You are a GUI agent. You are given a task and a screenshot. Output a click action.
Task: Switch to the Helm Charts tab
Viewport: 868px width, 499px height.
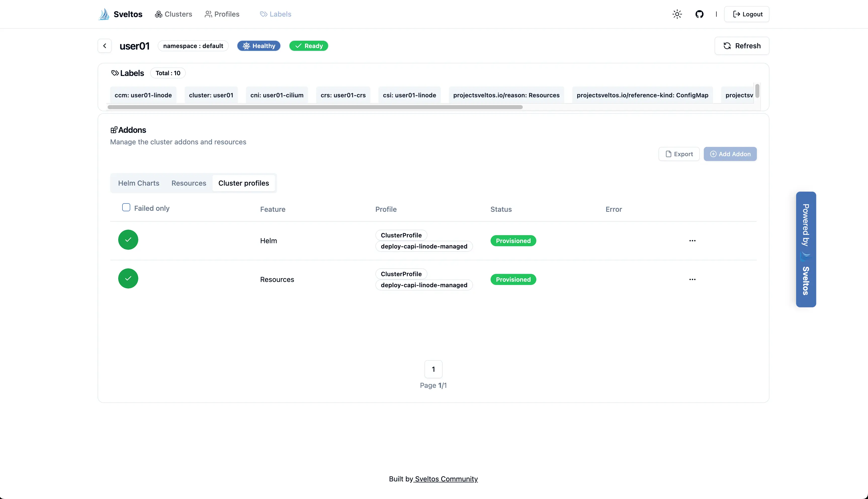(139, 183)
